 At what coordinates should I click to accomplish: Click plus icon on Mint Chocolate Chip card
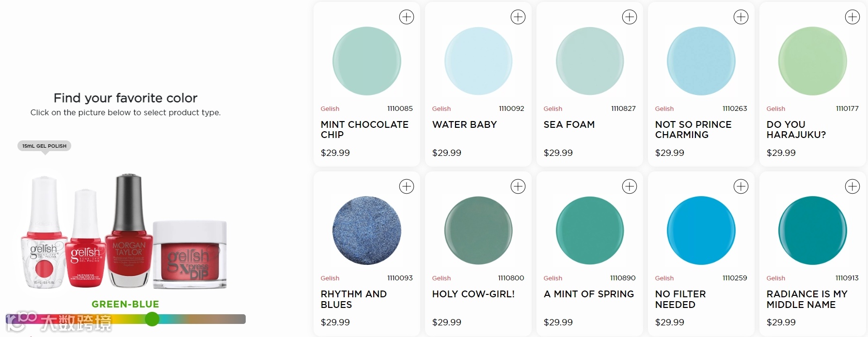(406, 17)
